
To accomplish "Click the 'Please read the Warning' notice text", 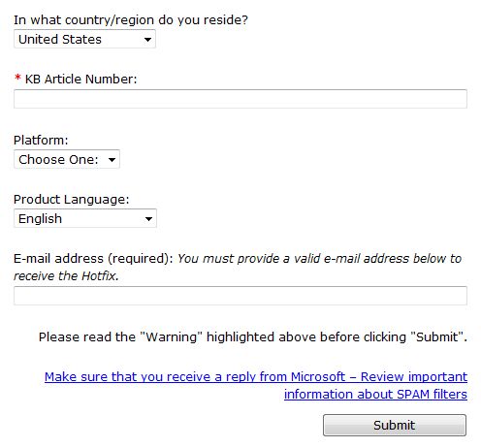I will pos(253,337).
